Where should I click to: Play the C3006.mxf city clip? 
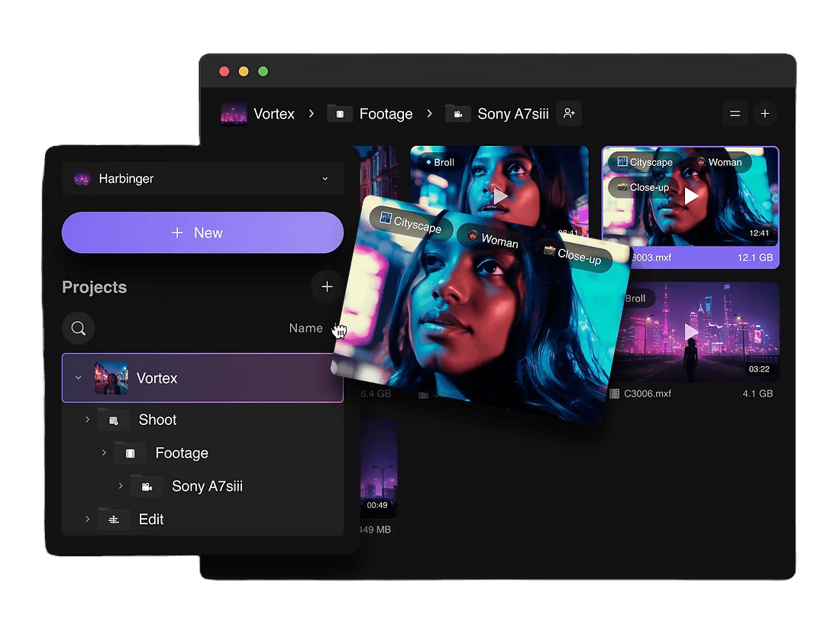[691, 332]
